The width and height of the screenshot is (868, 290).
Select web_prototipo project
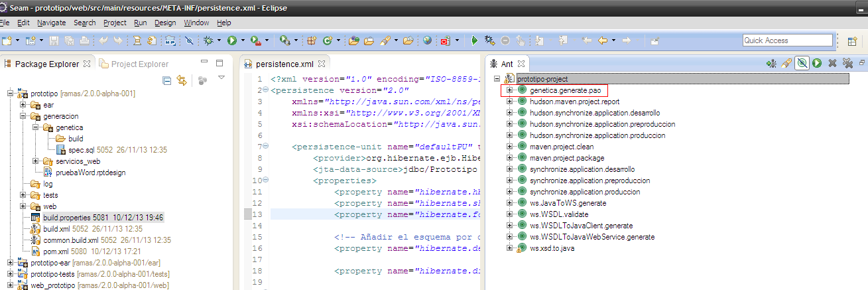click(x=93, y=285)
